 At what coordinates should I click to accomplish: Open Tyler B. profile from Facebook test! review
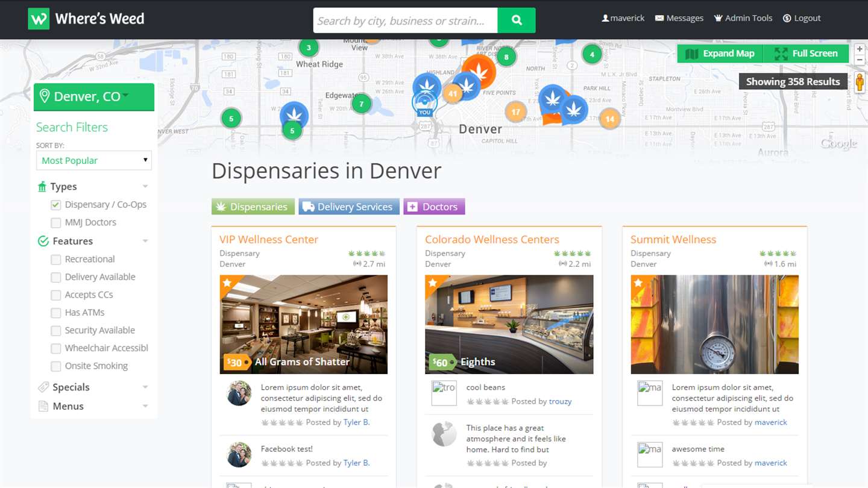click(x=356, y=463)
